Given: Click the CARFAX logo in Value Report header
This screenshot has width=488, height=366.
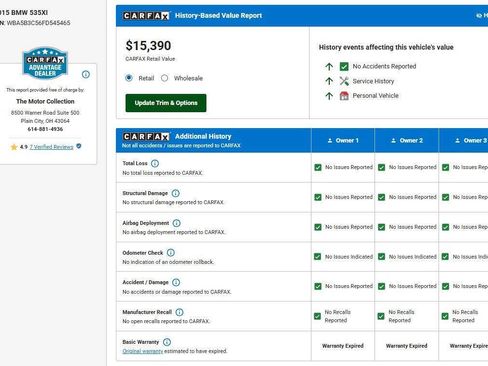Looking at the screenshot, I should tap(146, 16).
